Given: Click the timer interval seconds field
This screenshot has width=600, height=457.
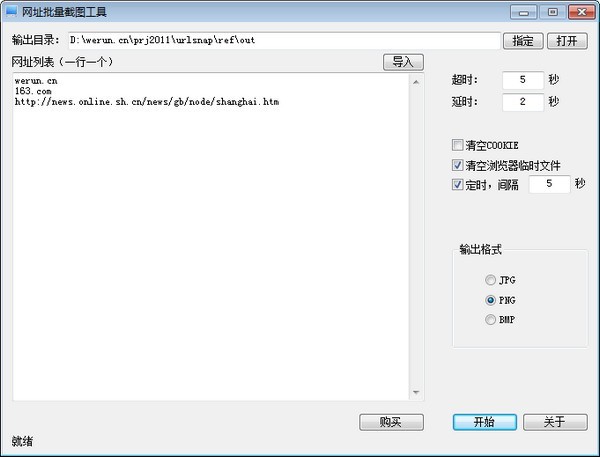Looking at the screenshot, I should pos(549,184).
